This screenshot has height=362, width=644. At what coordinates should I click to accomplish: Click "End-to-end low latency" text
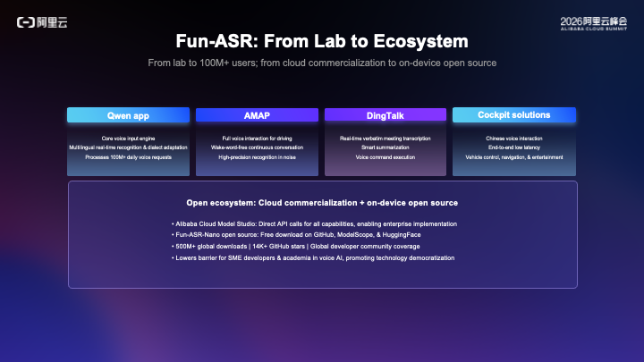(514, 147)
